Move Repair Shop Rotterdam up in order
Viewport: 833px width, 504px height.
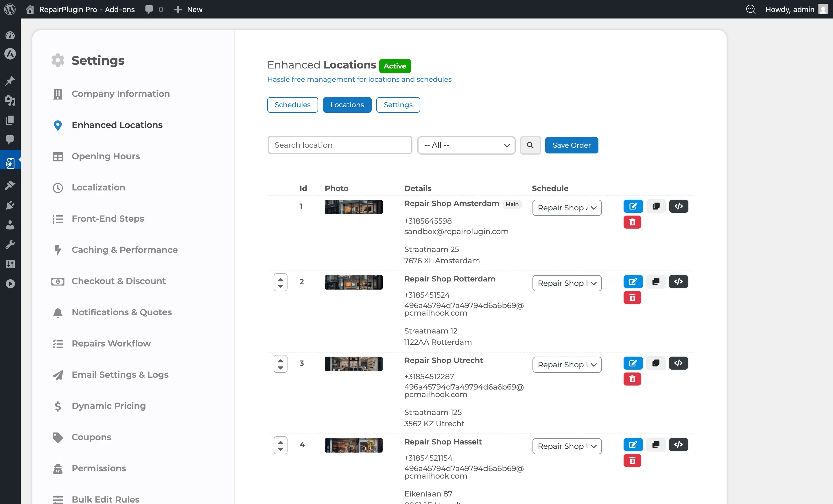coord(280,279)
